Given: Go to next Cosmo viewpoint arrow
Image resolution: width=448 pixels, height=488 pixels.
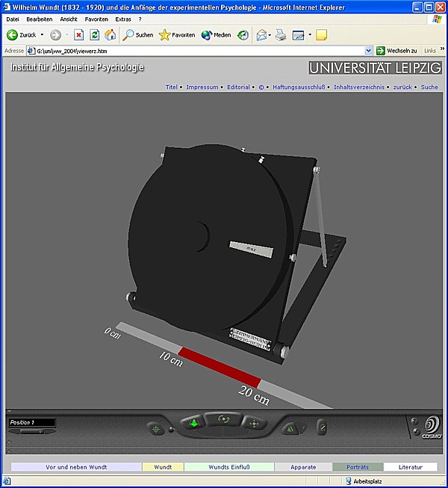Looking at the screenshot, I should click(51, 432).
